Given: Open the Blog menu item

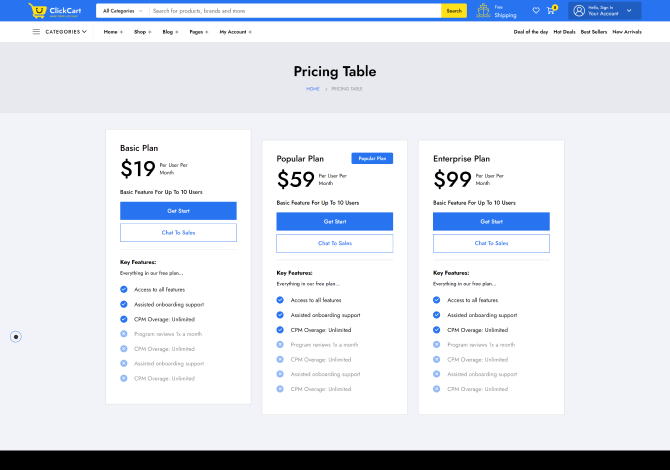Looking at the screenshot, I should (x=170, y=32).
